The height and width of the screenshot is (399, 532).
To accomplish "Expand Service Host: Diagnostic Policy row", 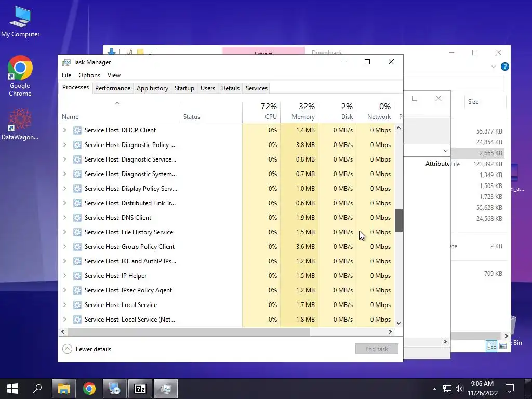I will tap(65, 145).
